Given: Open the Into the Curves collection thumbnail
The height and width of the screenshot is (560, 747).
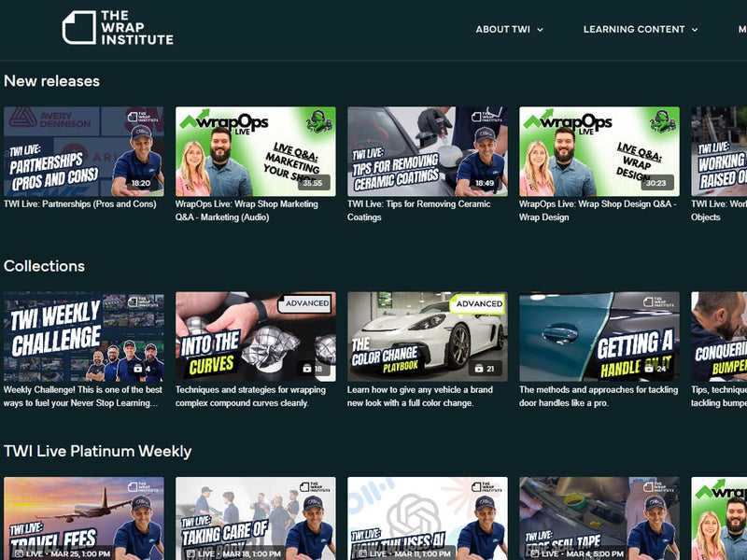Looking at the screenshot, I should click(x=255, y=337).
